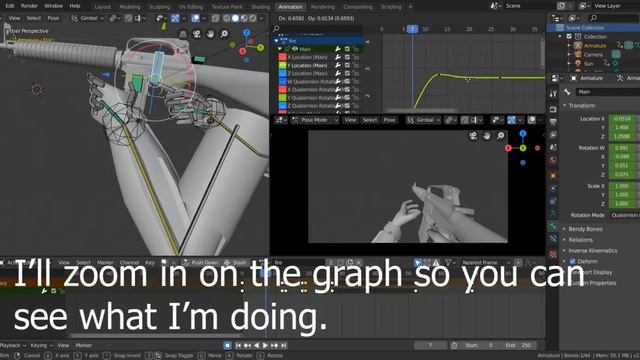
Task: Expand the Inverse Kinematics panel
Action: (x=592, y=251)
